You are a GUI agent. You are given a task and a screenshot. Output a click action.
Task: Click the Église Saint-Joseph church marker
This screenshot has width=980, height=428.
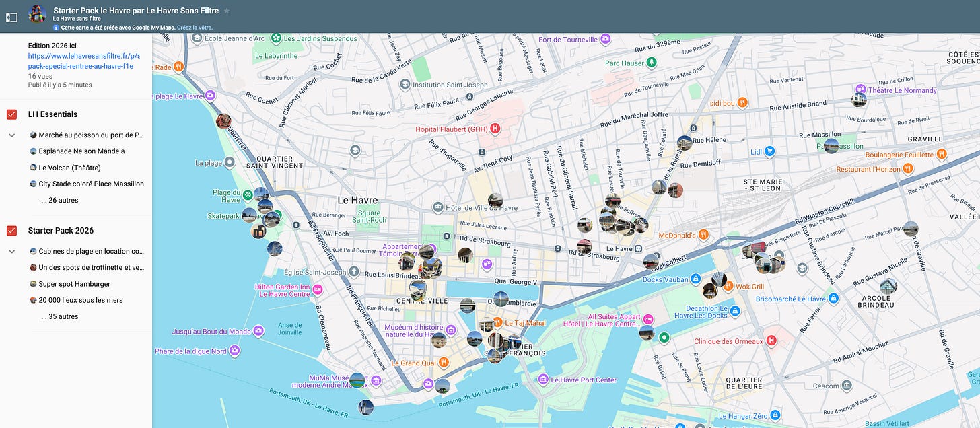(x=354, y=272)
